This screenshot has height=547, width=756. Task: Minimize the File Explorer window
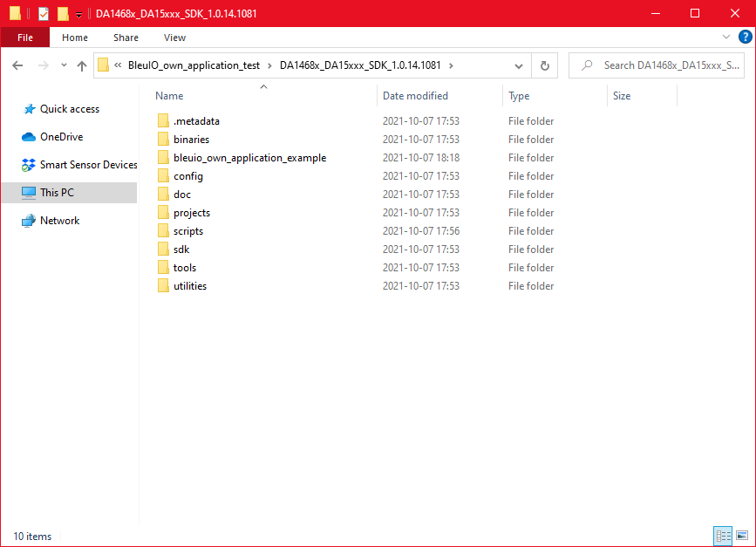tap(655, 13)
